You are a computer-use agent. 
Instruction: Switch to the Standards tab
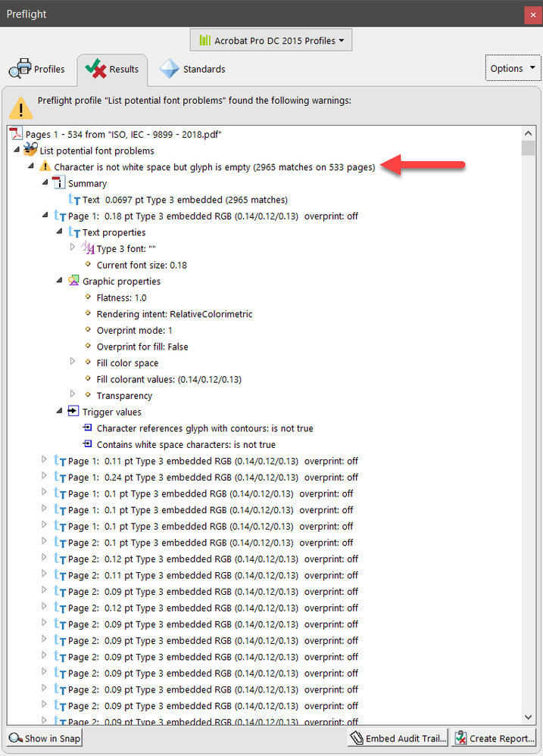193,69
